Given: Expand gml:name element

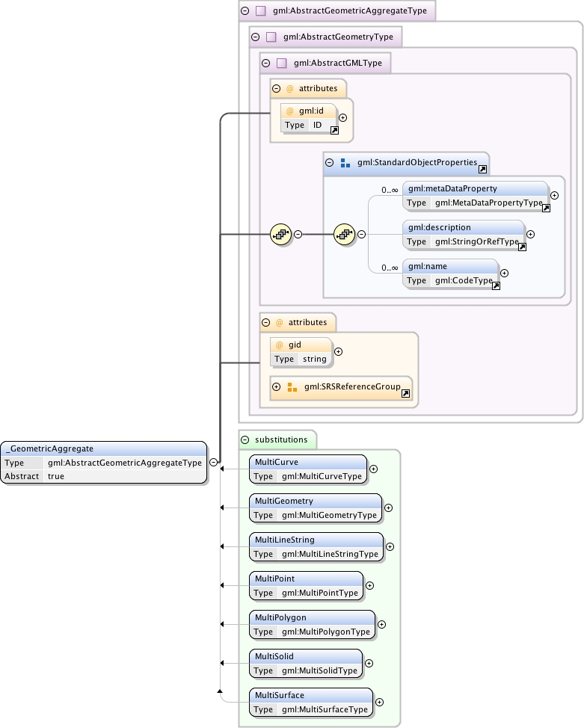Looking at the screenshot, I should [505, 274].
